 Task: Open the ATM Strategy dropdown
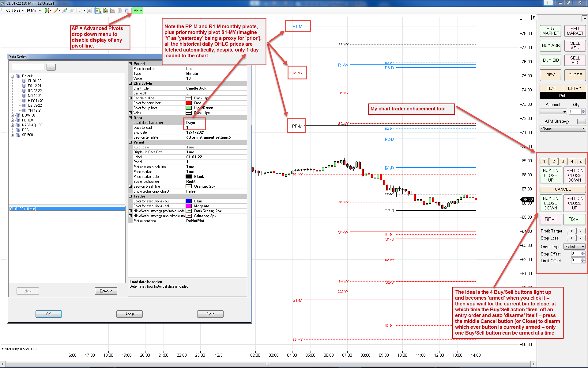click(x=563, y=128)
